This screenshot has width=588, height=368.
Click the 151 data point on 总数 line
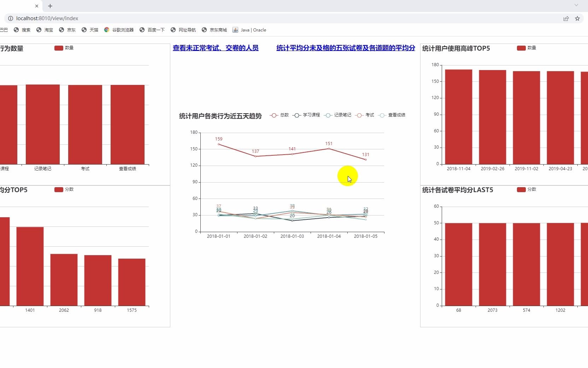[329, 149]
